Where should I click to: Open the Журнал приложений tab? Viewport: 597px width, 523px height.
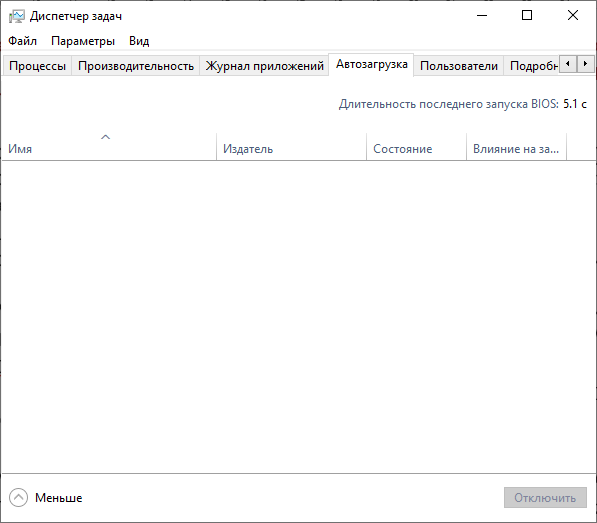(x=265, y=66)
